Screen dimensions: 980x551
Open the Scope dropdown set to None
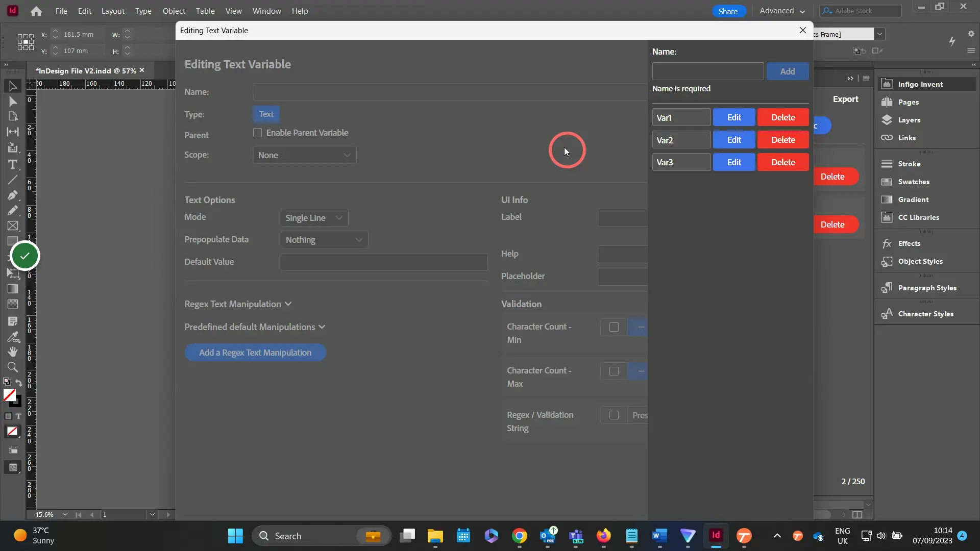pos(305,155)
